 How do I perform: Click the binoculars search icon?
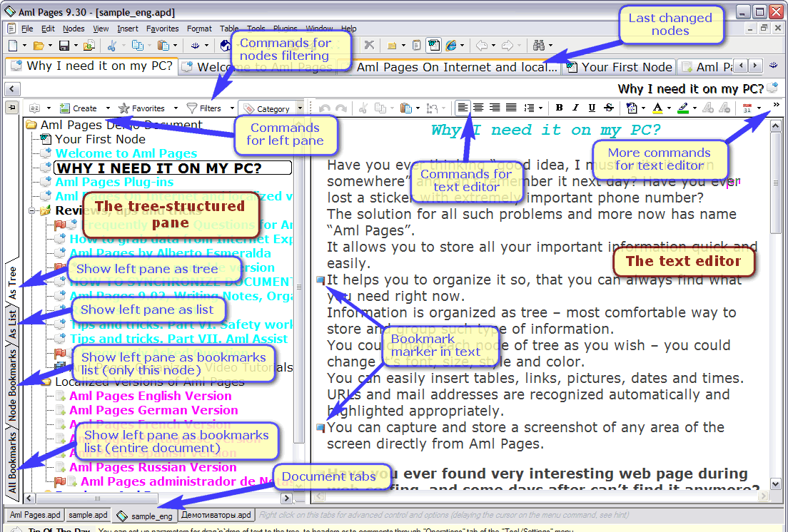(540, 46)
